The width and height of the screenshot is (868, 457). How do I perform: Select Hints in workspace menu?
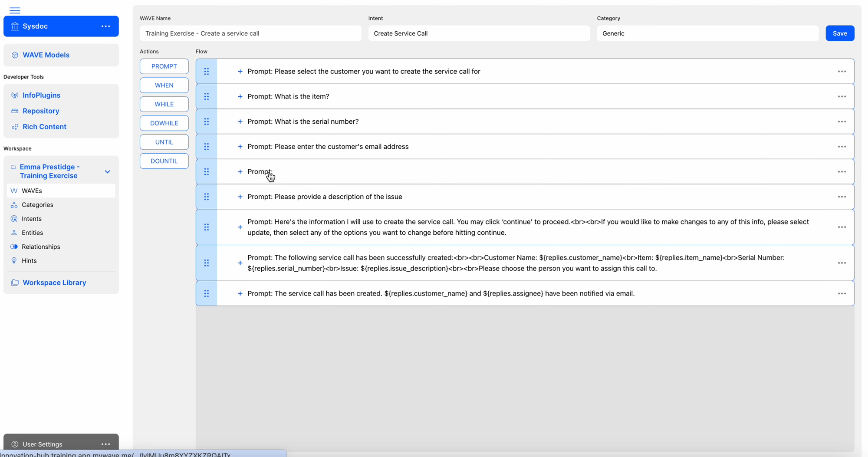click(x=61, y=260)
